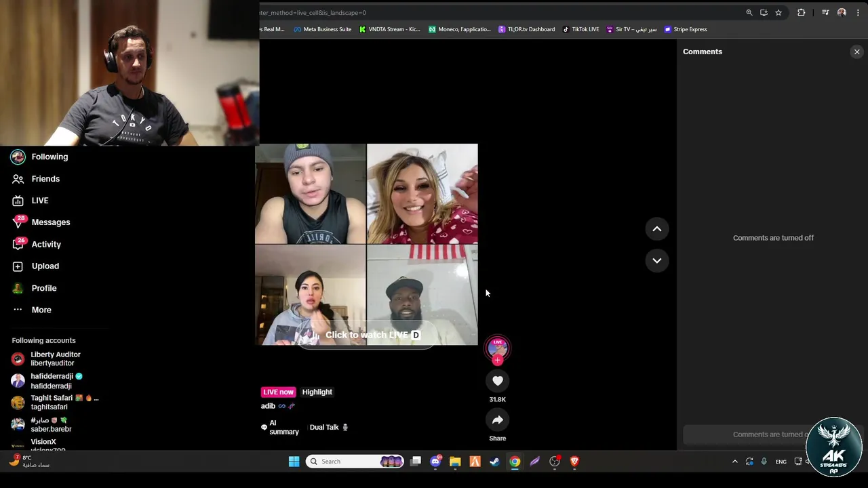Expand the More menu
868x488 pixels.
tap(32, 310)
